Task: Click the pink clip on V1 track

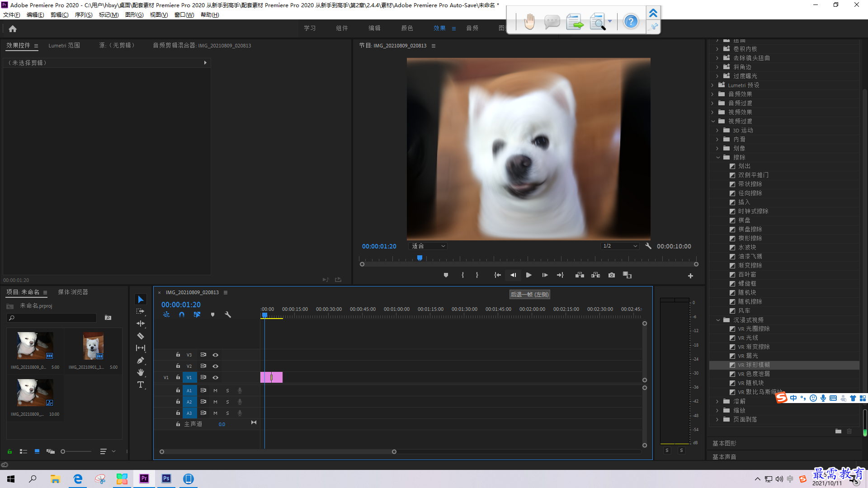Action: coord(271,377)
